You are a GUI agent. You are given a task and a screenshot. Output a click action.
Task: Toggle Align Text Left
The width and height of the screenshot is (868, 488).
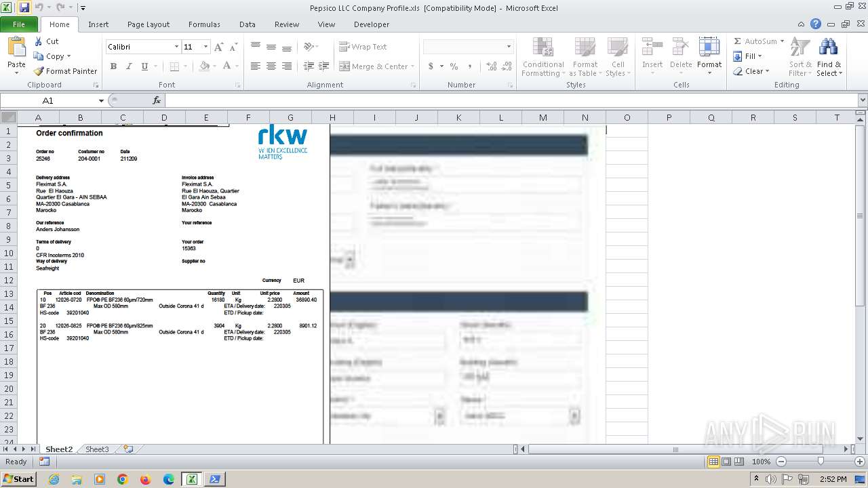point(255,66)
